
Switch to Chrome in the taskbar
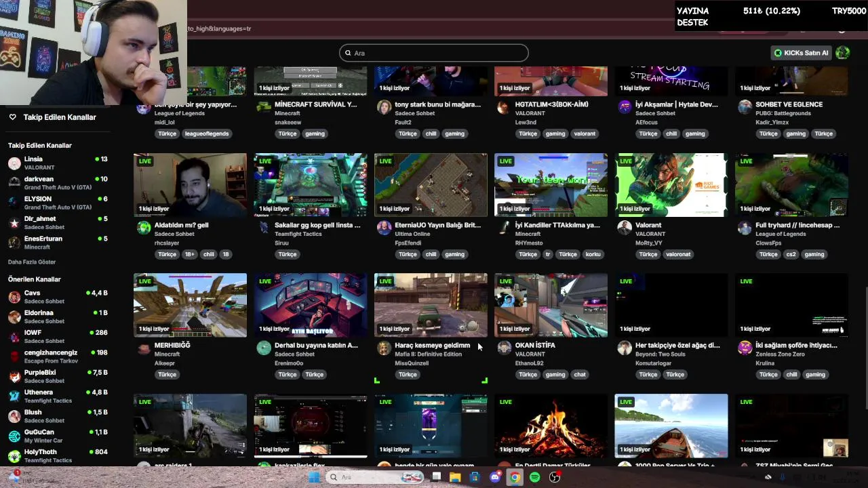coord(515,477)
